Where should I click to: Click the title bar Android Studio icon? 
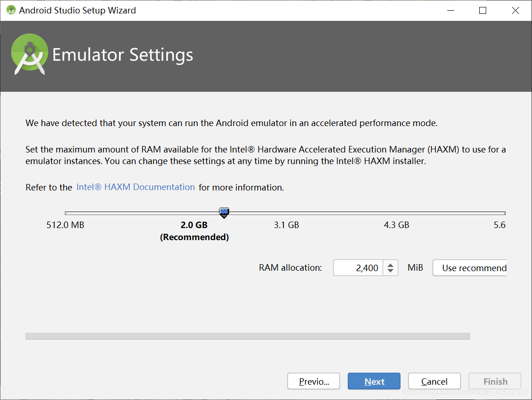[11, 10]
